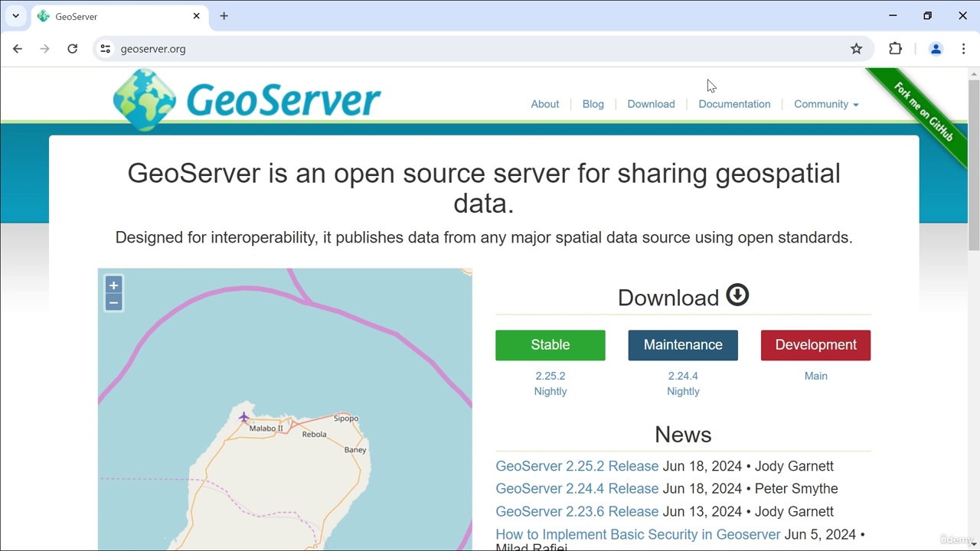Click the News heading text
Viewport: 980px width, 551px height.
(x=683, y=435)
